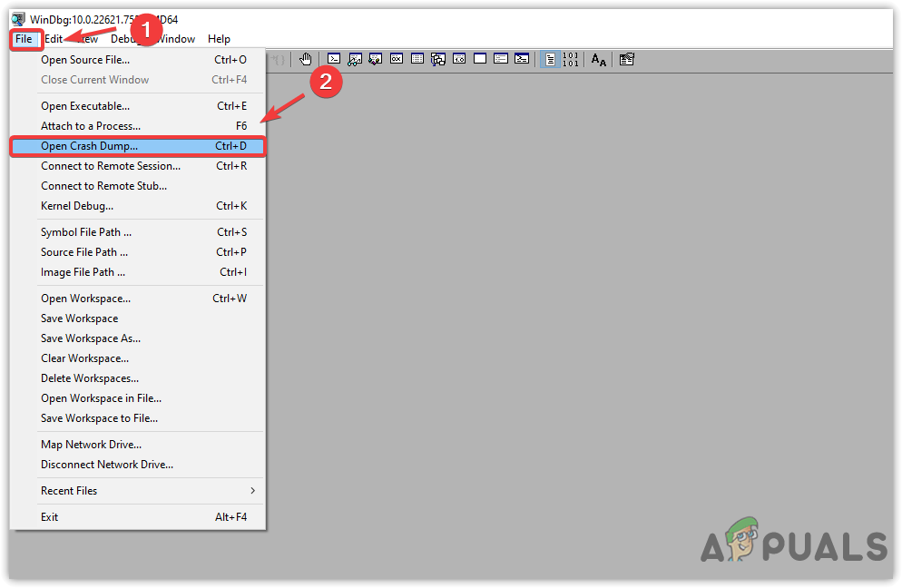Open the Memory window from the toolbar
The width and height of the screenshot is (902, 588).
click(417, 59)
